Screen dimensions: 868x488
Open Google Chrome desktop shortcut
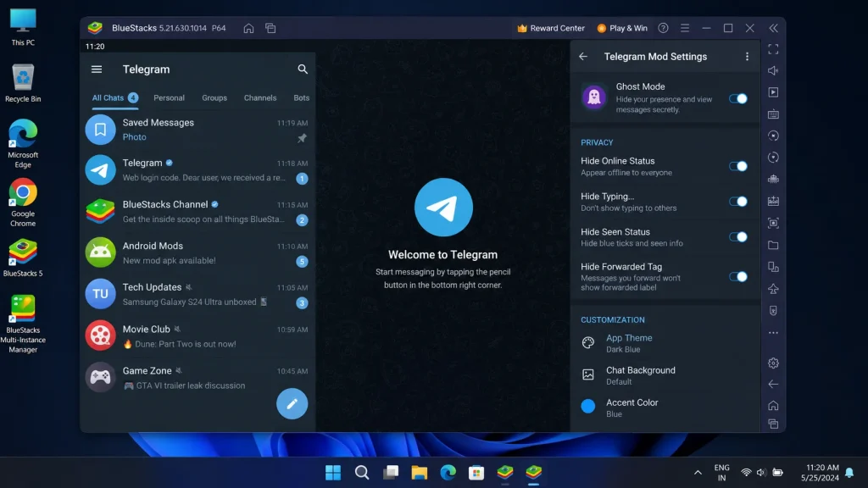tap(23, 202)
